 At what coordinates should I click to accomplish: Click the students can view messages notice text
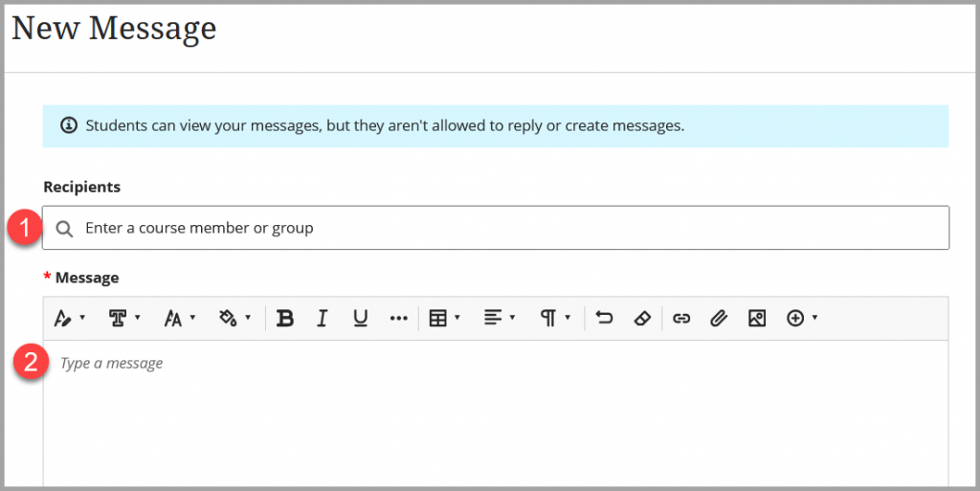point(385,125)
